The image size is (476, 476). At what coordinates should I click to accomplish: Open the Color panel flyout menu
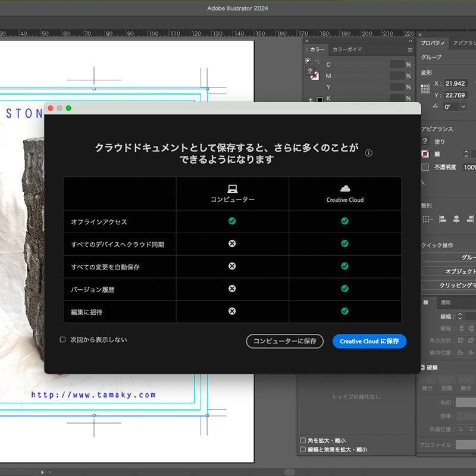click(x=410, y=50)
